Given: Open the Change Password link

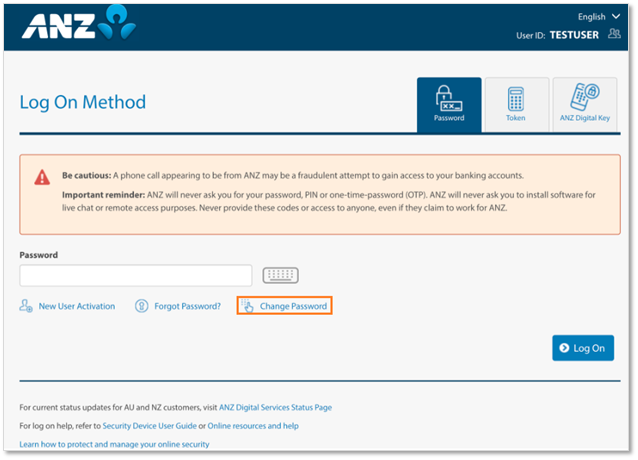Looking at the screenshot, I should 293,306.
